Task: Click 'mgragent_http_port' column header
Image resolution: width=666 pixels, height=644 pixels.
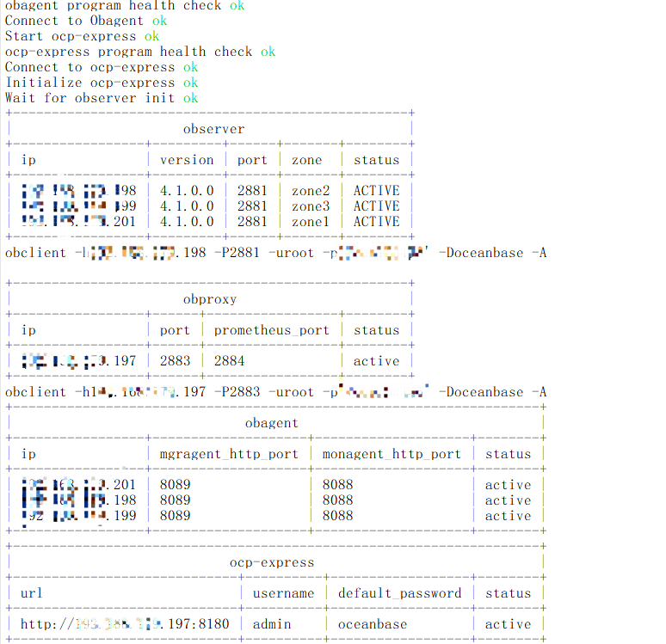Action: [229, 454]
